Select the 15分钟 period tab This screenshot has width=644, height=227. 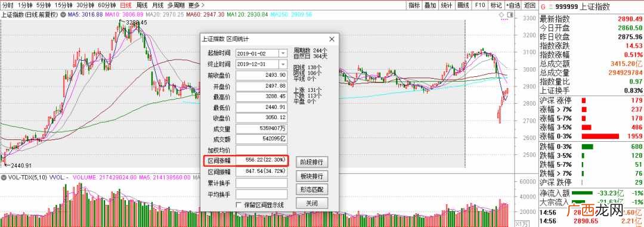click(64, 5)
